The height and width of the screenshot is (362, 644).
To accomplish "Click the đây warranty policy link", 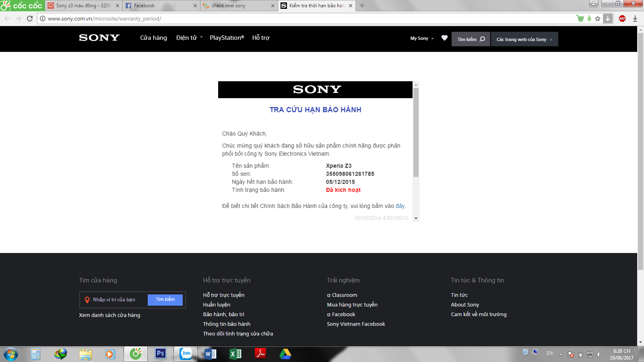I will [400, 206].
